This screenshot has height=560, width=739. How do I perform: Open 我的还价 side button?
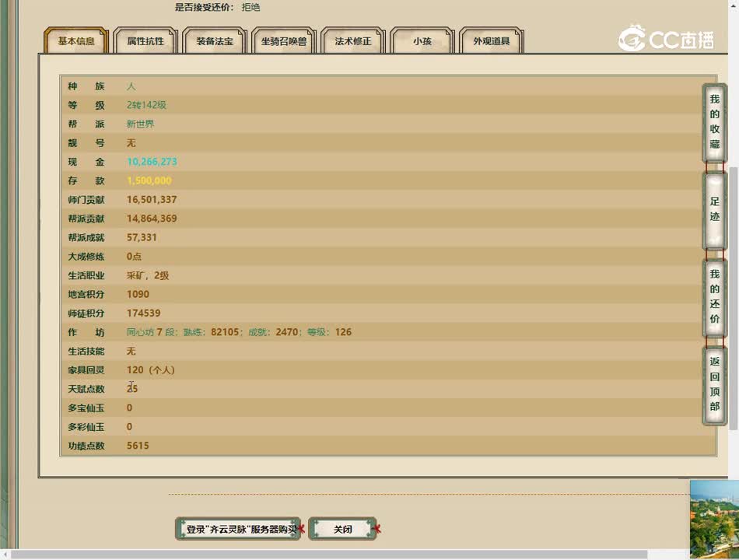714,296
